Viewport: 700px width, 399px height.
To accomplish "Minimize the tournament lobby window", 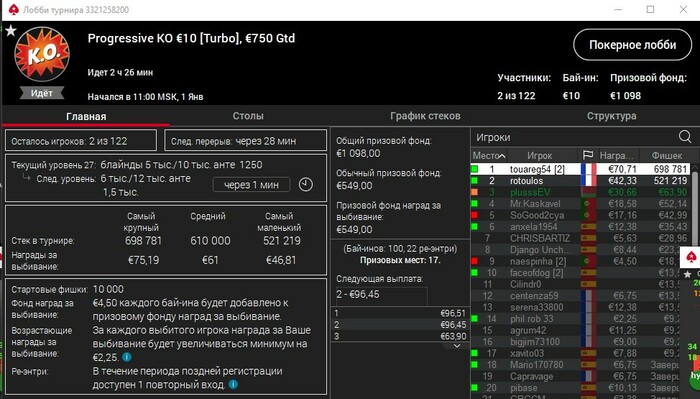I will point(618,9).
